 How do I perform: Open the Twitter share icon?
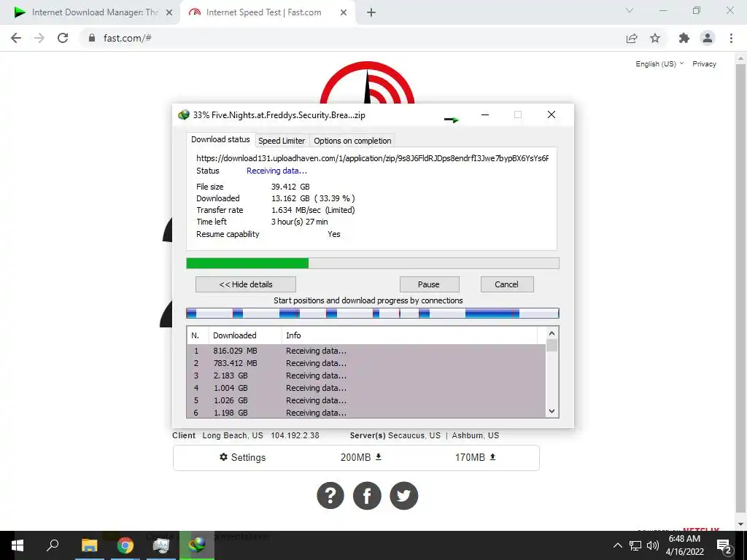pyautogui.click(x=403, y=496)
